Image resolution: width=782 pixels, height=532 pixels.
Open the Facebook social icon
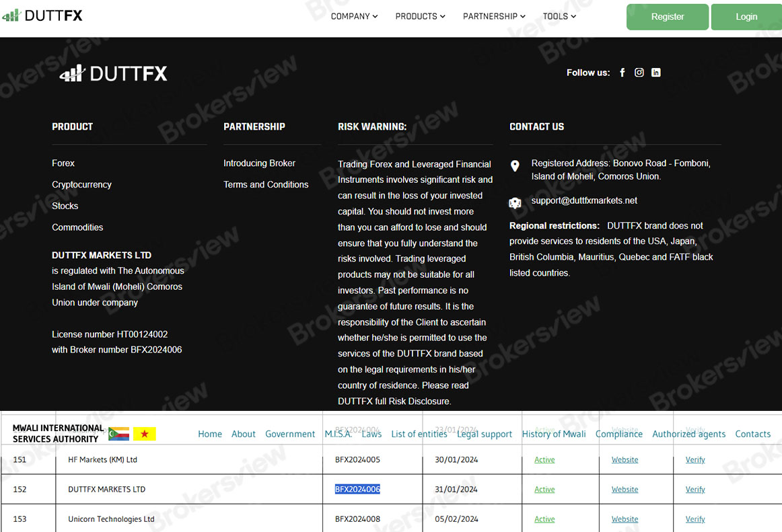623,73
